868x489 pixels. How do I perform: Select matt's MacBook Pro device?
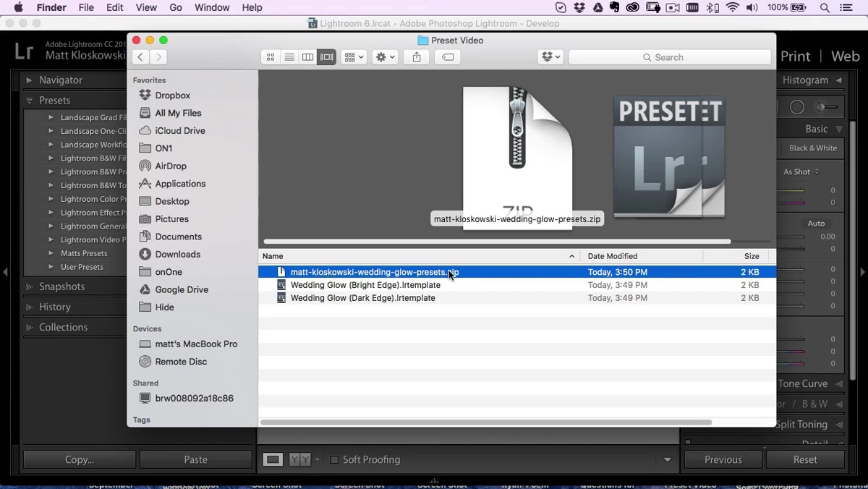coord(196,344)
